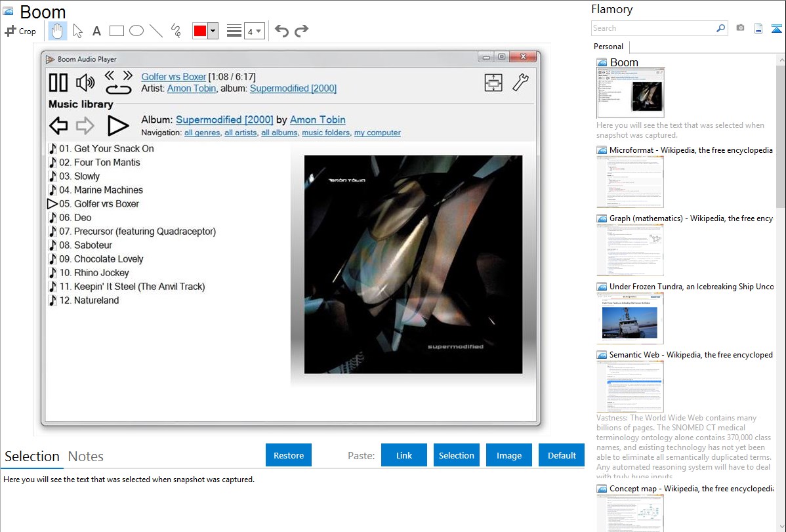Screen dimensions: 786x532
Task: Click the camera capture icon
Action: click(x=740, y=28)
